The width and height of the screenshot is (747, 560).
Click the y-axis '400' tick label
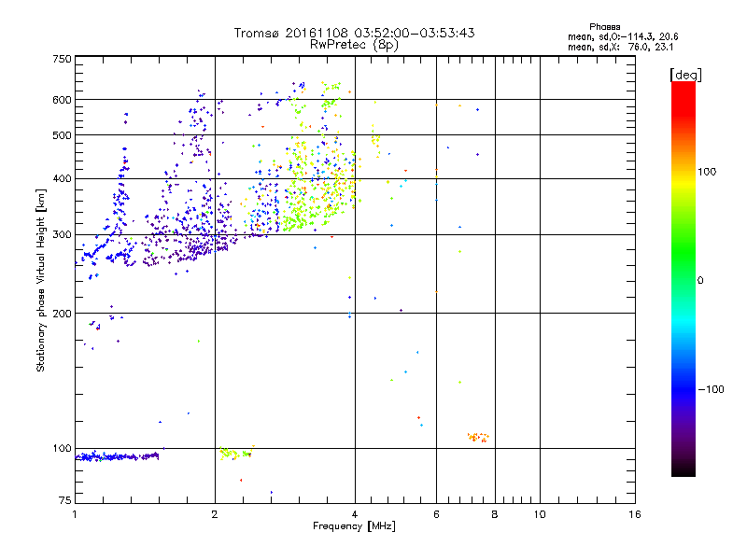click(63, 179)
